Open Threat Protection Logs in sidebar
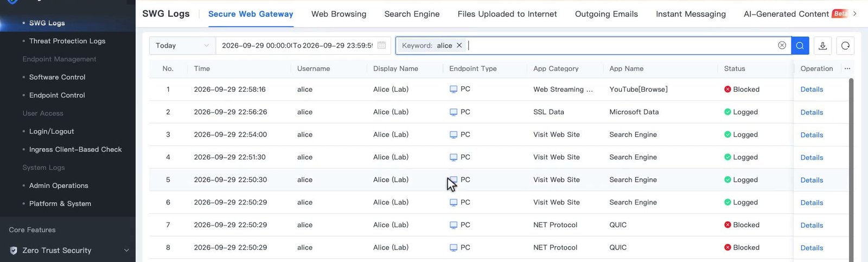 (67, 41)
